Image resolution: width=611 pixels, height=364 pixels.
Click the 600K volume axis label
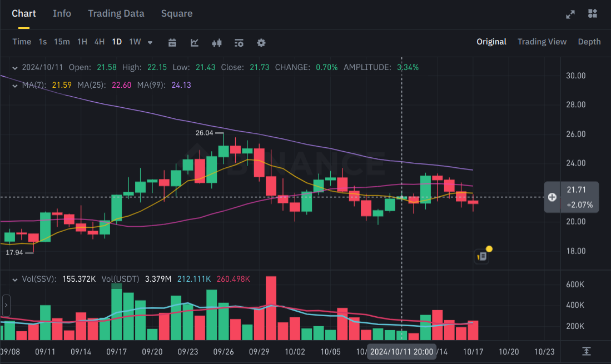click(x=575, y=285)
